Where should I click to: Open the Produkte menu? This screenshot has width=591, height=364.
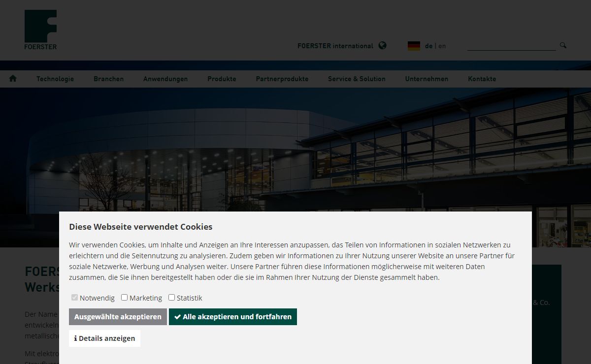pyautogui.click(x=222, y=79)
